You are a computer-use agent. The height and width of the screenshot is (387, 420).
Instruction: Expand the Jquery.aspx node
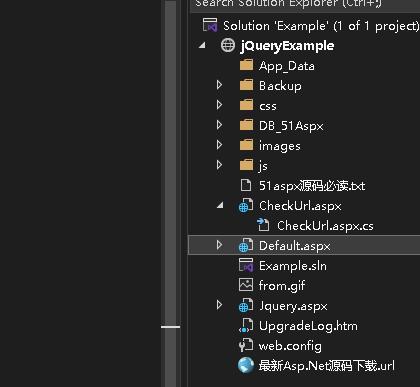click(219, 305)
